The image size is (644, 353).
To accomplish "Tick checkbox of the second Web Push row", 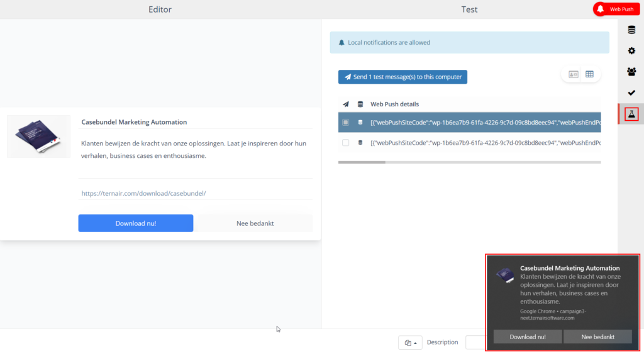I will (345, 143).
